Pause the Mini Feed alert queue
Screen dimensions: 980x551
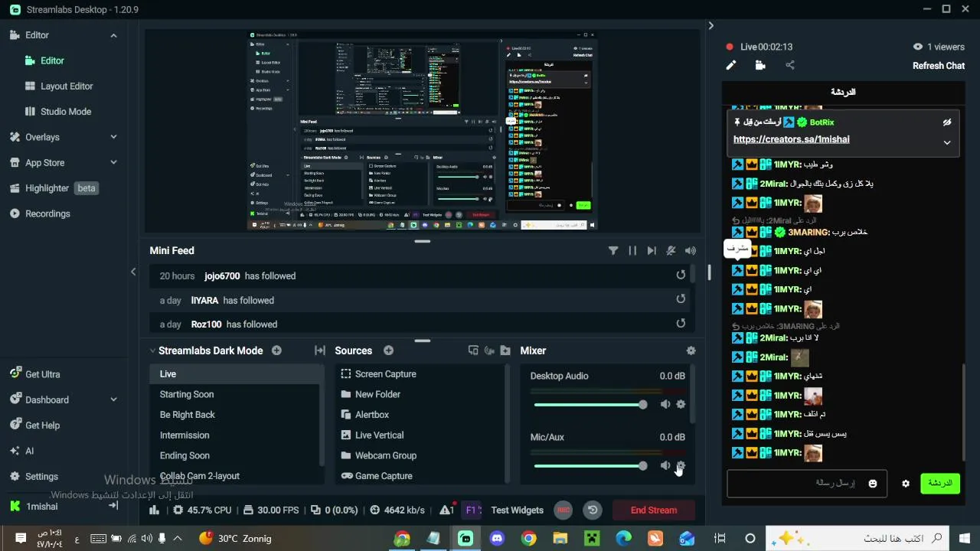point(632,250)
